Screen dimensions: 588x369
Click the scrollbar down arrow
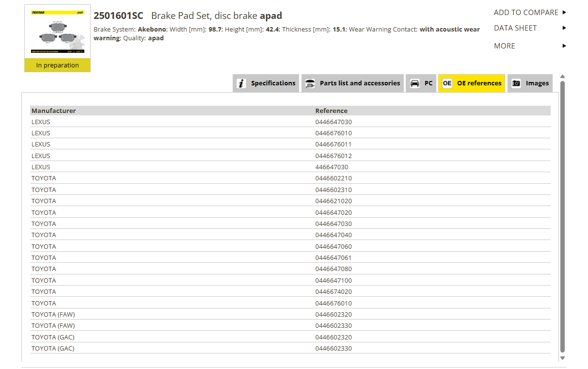pyautogui.click(x=563, y=358)
